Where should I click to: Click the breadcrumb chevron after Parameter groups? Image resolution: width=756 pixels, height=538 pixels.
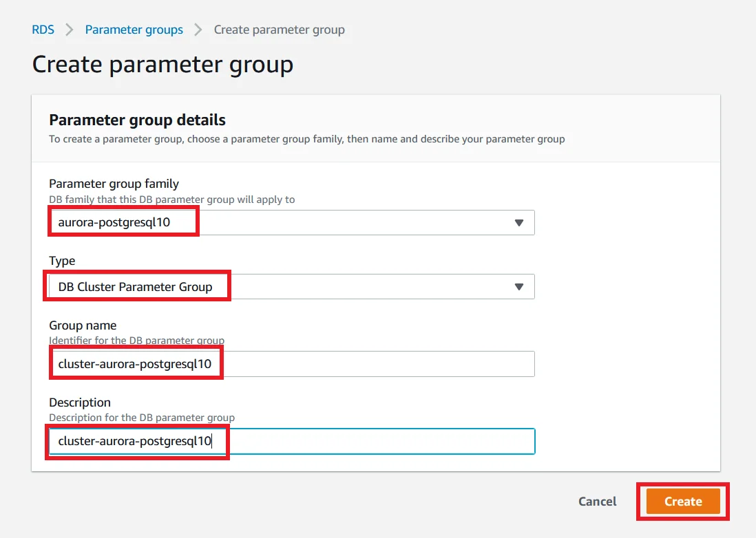tap(198, 30)
